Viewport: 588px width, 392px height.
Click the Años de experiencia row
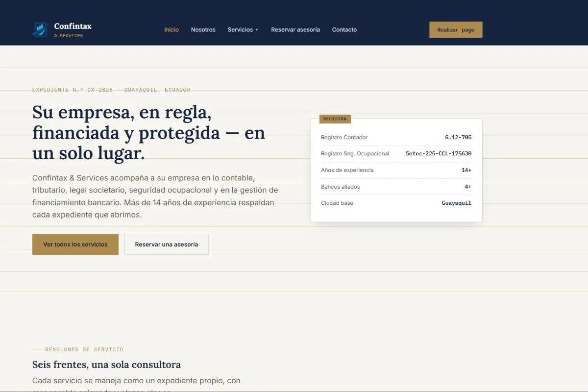(x=396, y=170)
